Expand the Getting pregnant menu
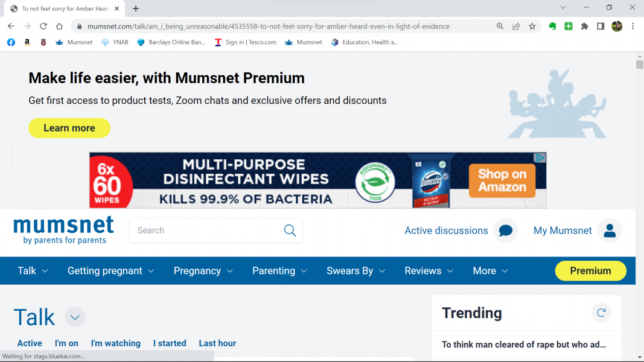The width and height of the screenshot is (644, 362). pyautogui.click(x=110, y=271)
